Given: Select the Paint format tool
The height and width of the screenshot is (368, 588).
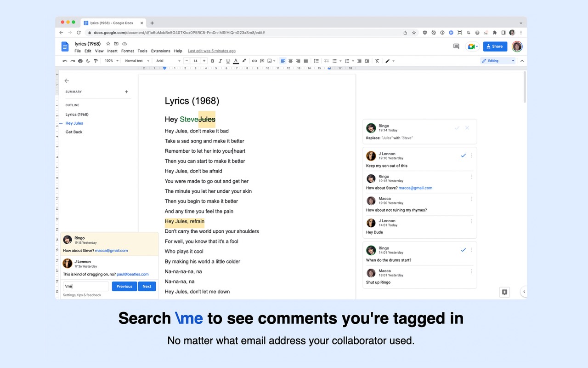Looking at the screenshot, I should click(96, 61).
